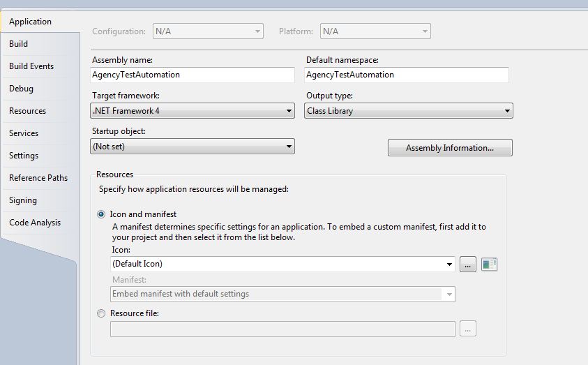Go to the Debug tab
Screen dimensions: 588x365
point(21,89)
